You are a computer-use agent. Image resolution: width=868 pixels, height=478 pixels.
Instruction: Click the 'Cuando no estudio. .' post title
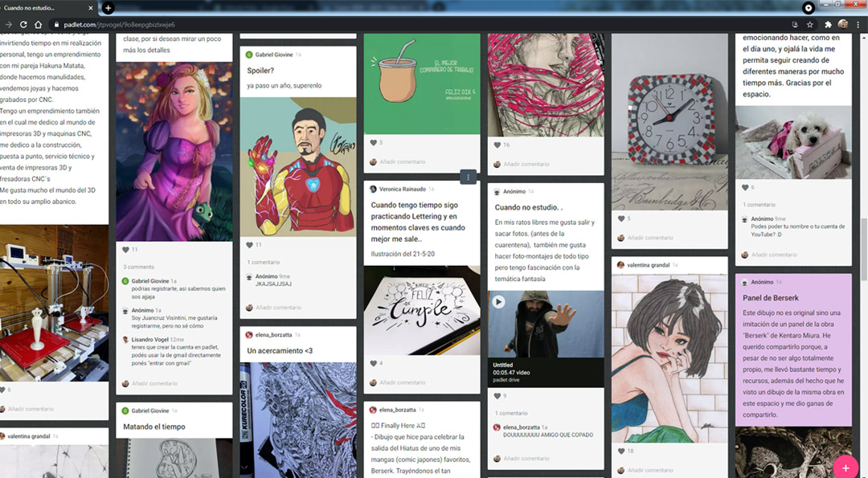click(x=529, y=207)
